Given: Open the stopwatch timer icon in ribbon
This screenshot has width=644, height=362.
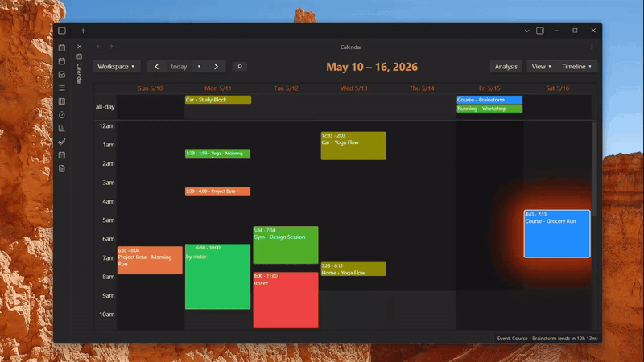Looking at the screenshot, I should 62,115.
